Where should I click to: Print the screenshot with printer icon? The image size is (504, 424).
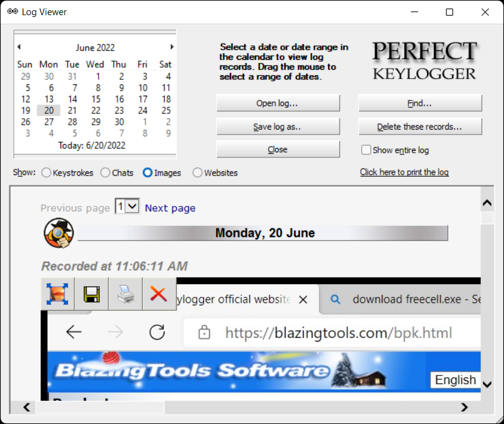[126, 294]
